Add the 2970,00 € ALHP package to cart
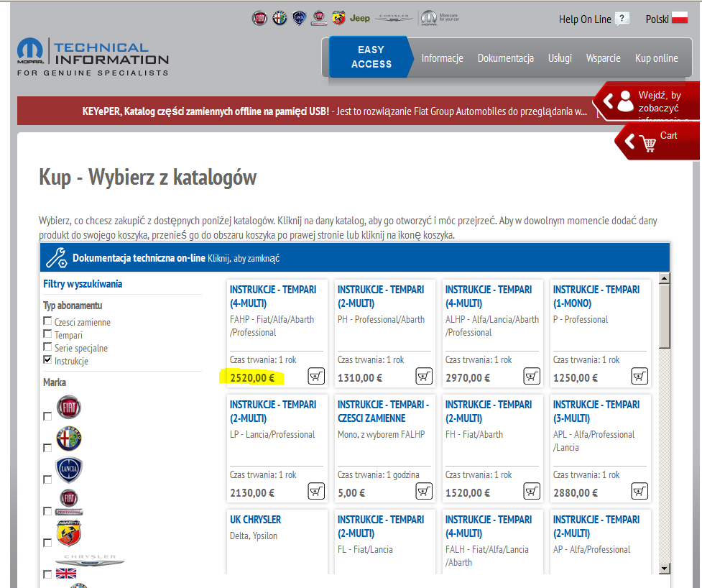The height and width of the screenshot is (588, 702). [532, 376]
